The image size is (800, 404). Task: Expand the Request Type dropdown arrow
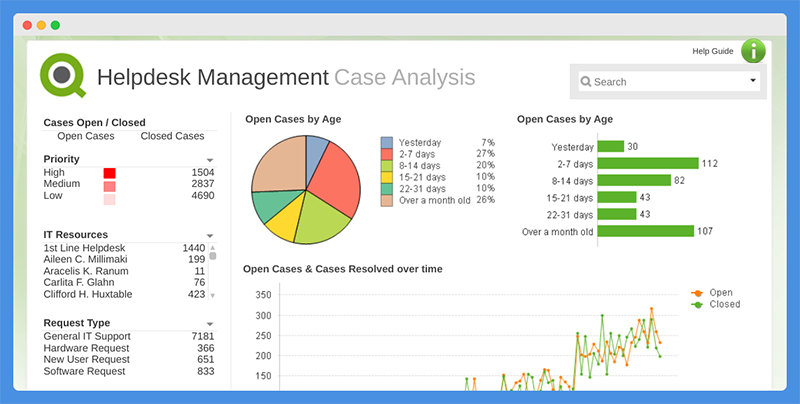coord(210,324)
